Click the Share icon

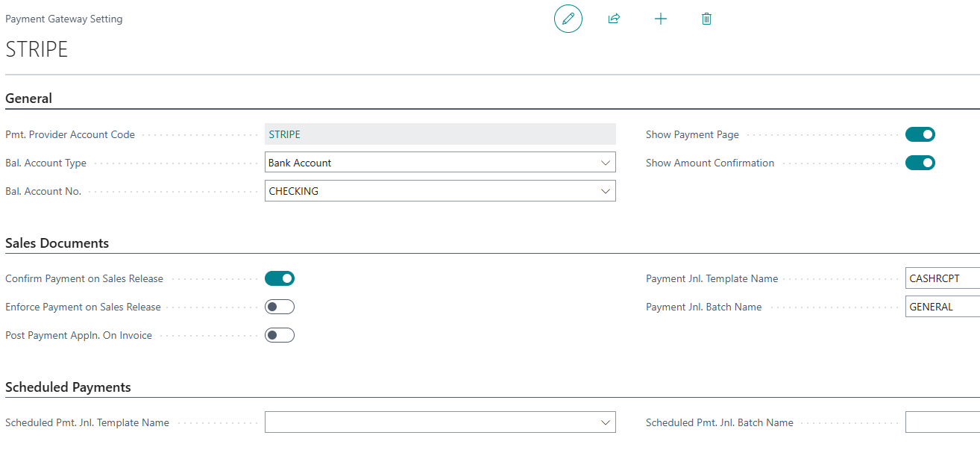tap(614, 19)
